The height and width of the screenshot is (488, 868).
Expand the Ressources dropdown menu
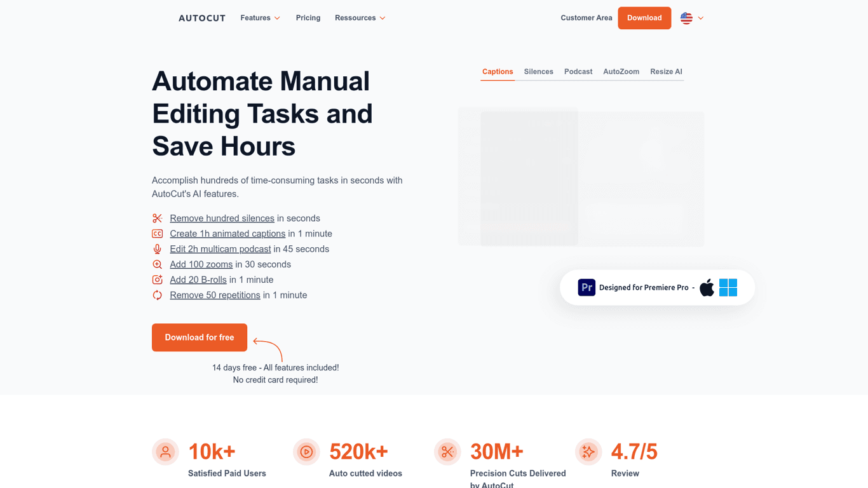(x=360, y=18)
